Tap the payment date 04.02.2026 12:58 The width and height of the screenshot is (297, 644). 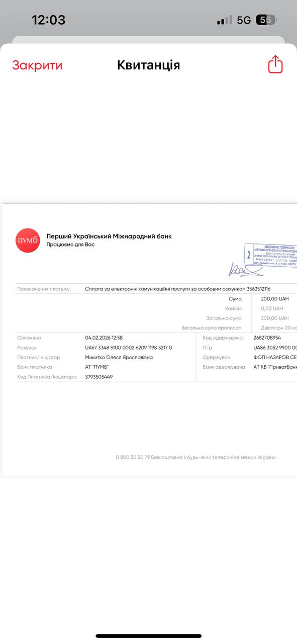pyautogui.click(x=104, y=338)
